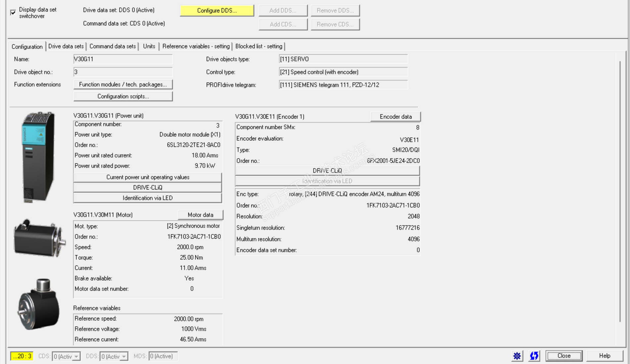
Task: Open Reference variables - setting tab
Action: 196,46
